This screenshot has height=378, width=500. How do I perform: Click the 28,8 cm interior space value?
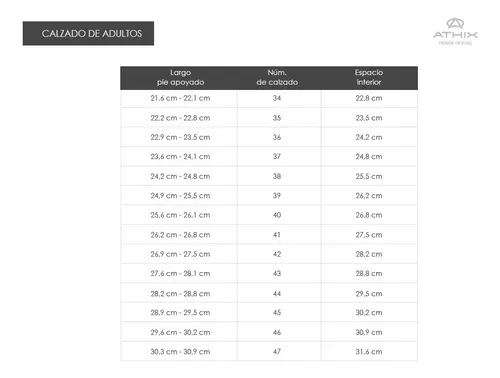[x=369, y=273]
